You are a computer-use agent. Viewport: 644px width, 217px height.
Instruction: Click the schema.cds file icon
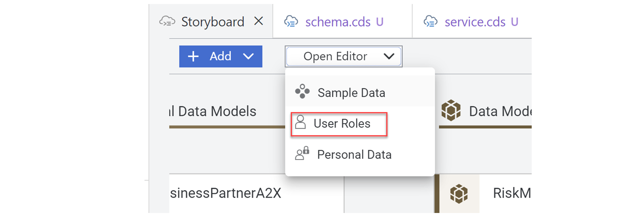pyautogui.click(x=291, y=21)
